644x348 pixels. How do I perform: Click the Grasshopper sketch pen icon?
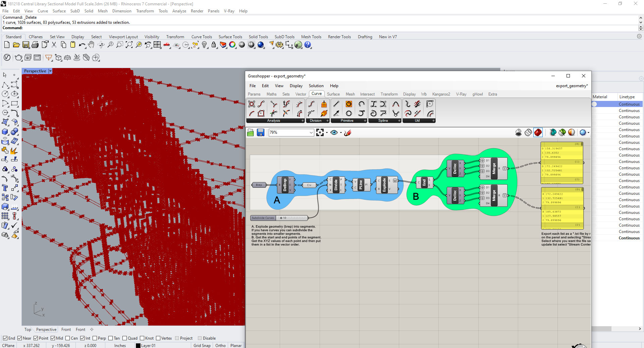pyautogui.click(x=348, y=133)
